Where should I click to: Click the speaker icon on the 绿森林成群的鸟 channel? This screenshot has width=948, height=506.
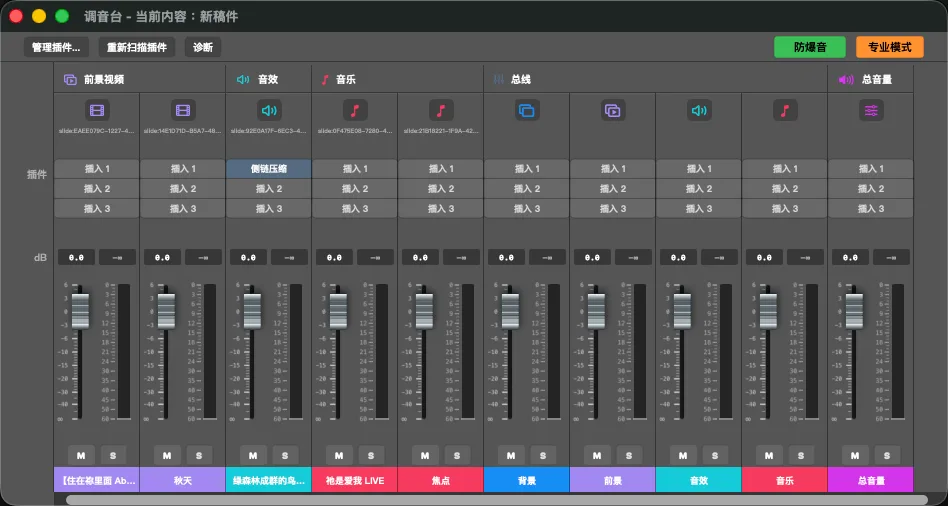tap(268, 110)
